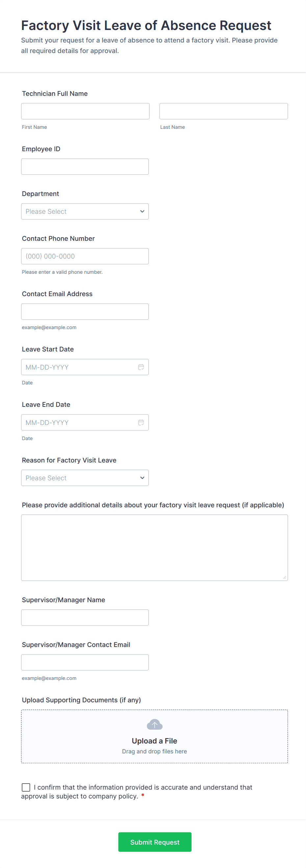Image resolution: width=306 pixels, height=868 pixels.
Task: Click Supervisor/Manager Contact Email field
Action: pyautogui.click(x=85, y=662)
